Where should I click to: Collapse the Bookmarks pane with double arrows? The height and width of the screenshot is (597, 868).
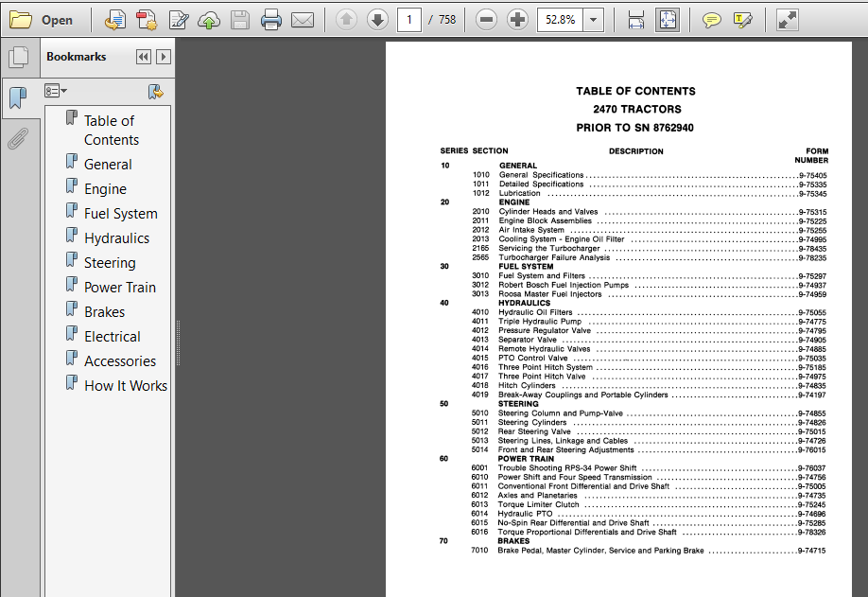(144, 57)
